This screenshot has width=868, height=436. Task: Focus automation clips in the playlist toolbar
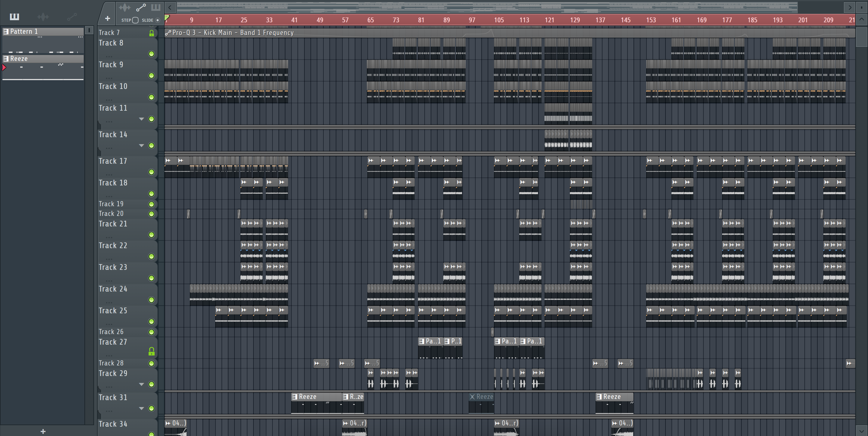[141, 7]
